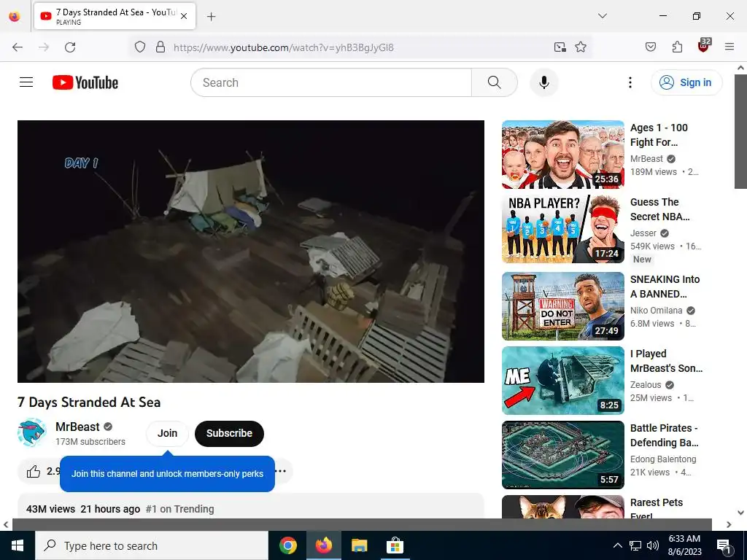The image size is (747, 560).
Task: Open YouTube settings three-dot menu
Action: point(630,82)
